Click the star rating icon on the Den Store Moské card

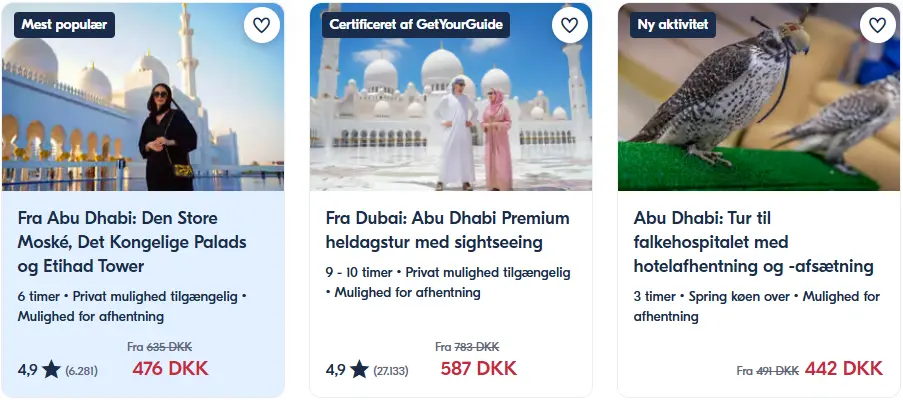pos(51,369)
